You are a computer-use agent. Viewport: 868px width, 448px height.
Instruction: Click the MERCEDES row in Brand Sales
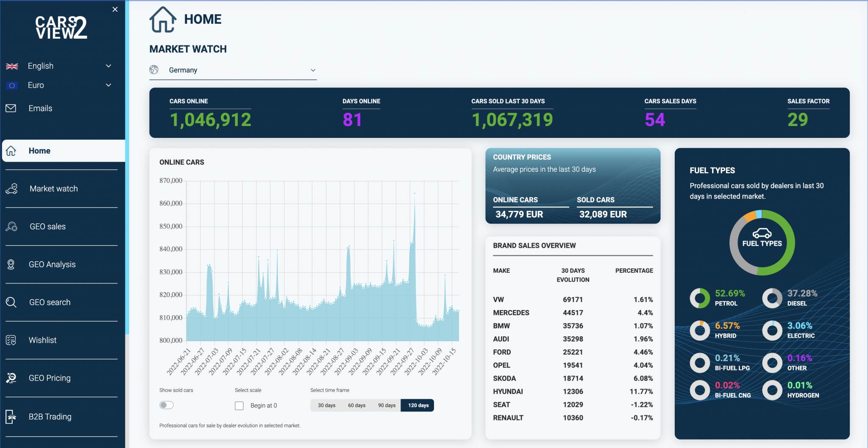point(573,313)
